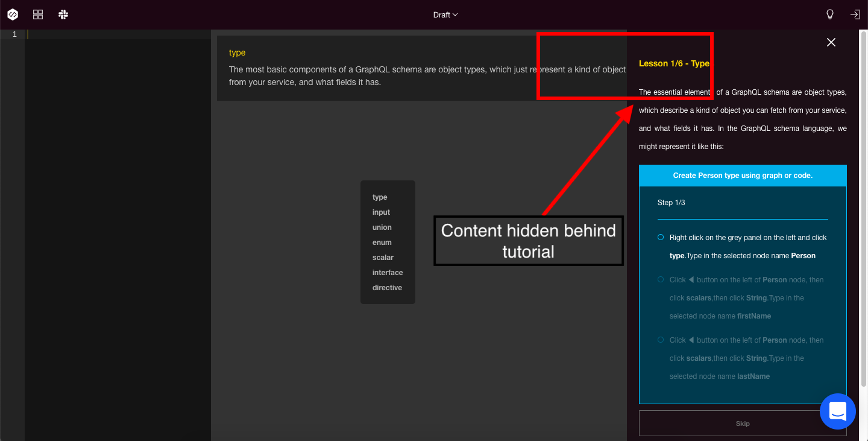Close the tutorial panel with the X
The height and width of the screenshot is (441, 868).
pos(831,42)
